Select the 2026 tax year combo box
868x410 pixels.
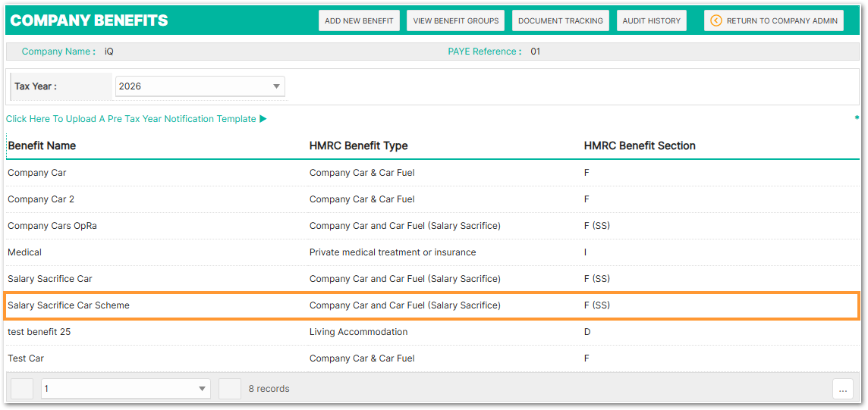click(200, 86)
